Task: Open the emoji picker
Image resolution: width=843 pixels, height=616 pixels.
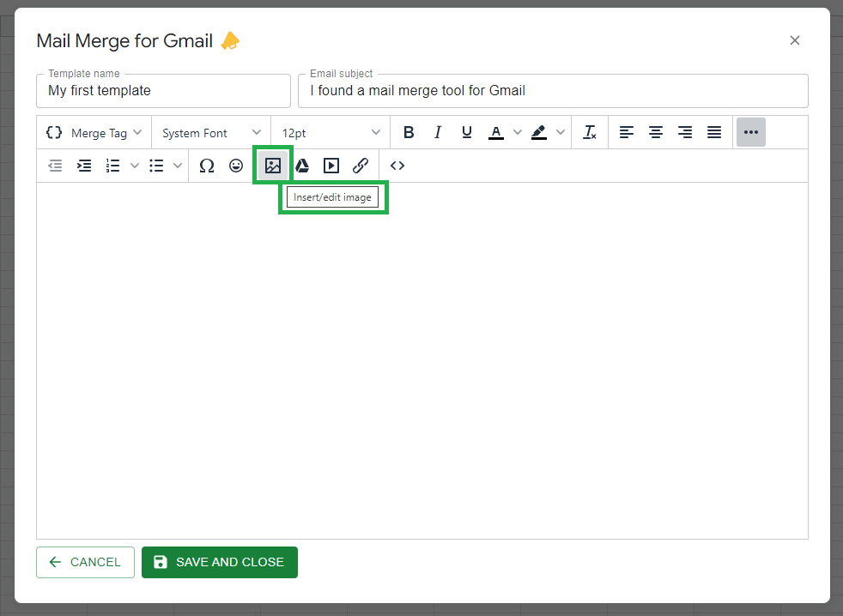Action: click(x=236, y=166)
